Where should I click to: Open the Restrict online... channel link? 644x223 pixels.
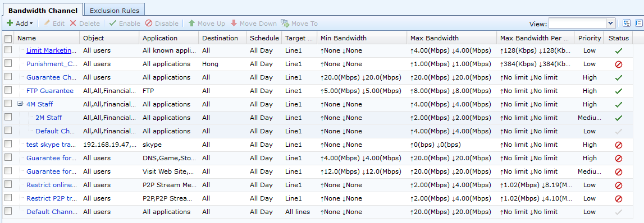coord(51,185)
